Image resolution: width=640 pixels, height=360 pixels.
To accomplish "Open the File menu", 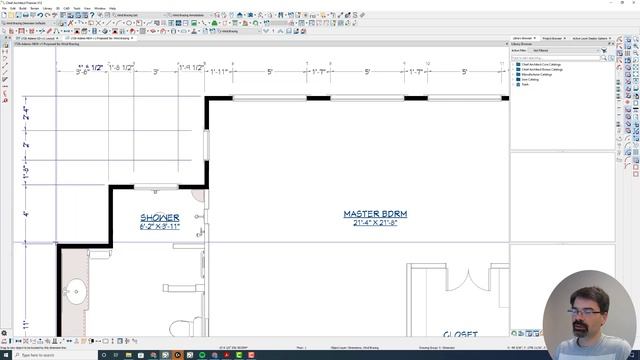I will coord(4,8).
